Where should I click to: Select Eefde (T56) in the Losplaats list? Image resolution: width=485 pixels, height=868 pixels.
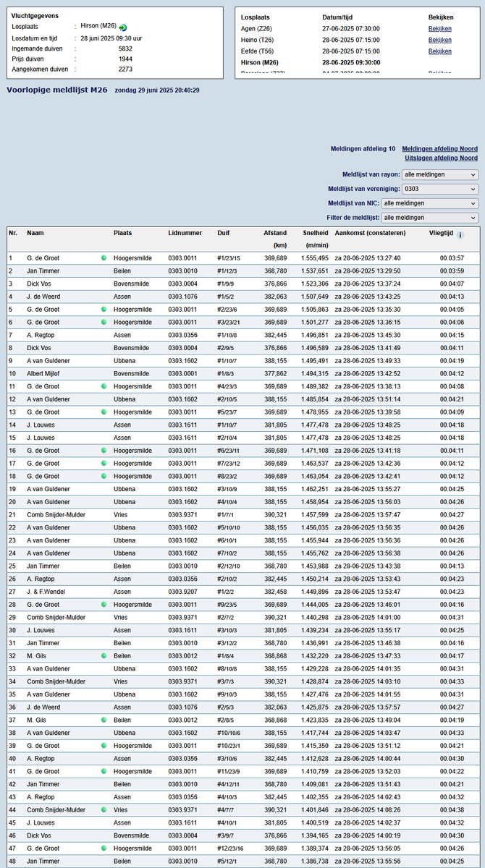click(x=257, y=51)
